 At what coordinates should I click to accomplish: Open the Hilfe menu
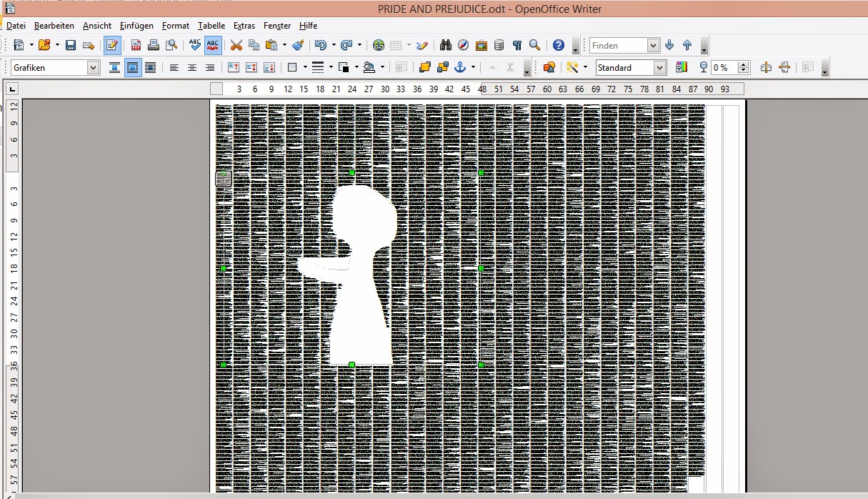(308, 26)
